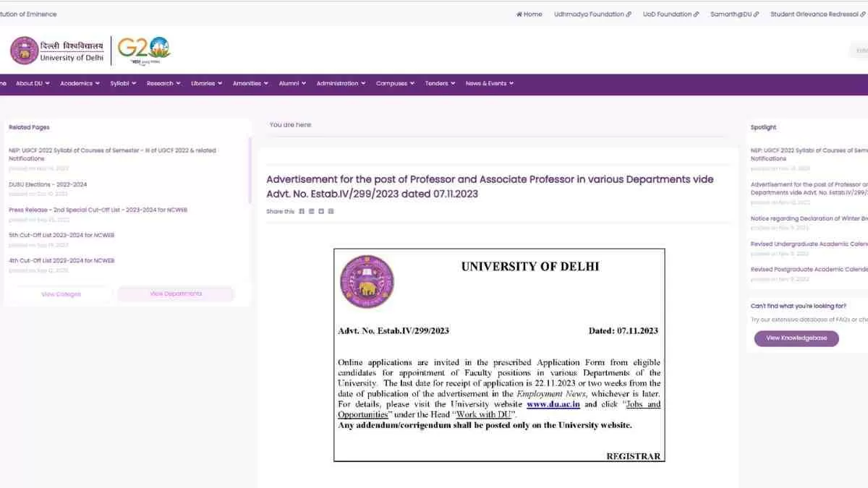Expand the Amenities dropdown menu
This screenshot has height=488, width=868.
(250, 83)
